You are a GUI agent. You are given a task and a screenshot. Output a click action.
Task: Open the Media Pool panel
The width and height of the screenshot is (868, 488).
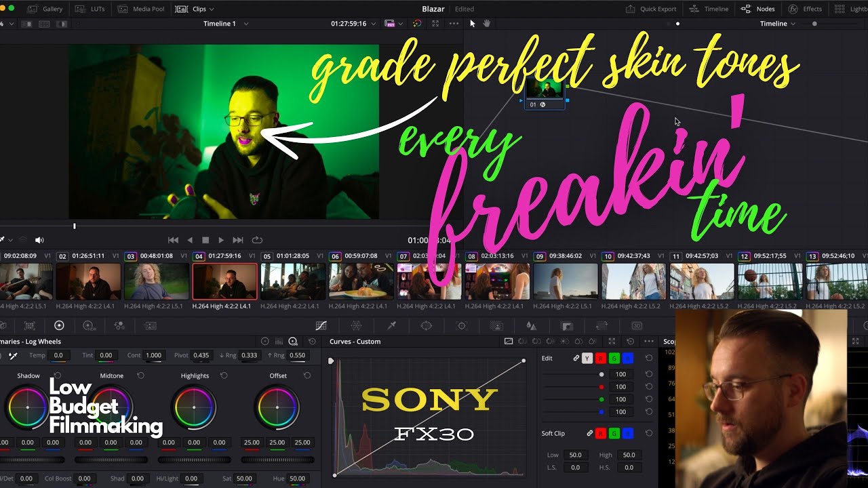(141, 9)
